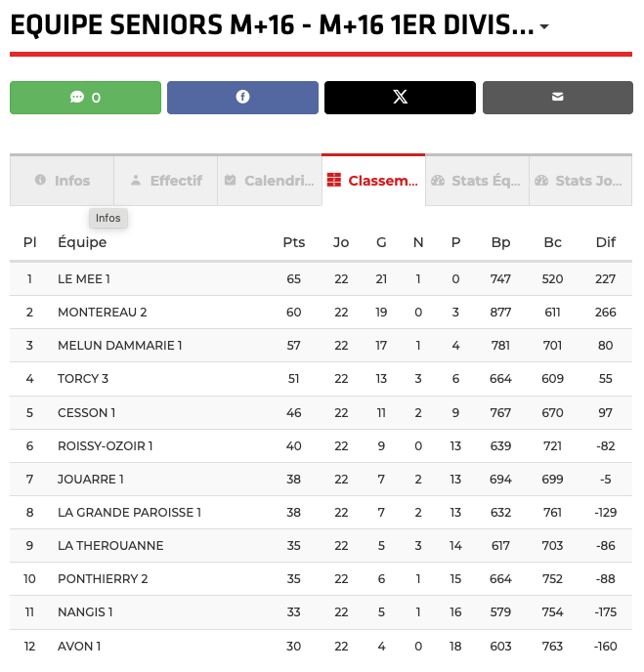The width and height of the screenshot is (644, 672).
Task: Select the Classement tab
Action: (x=373, y=181)
